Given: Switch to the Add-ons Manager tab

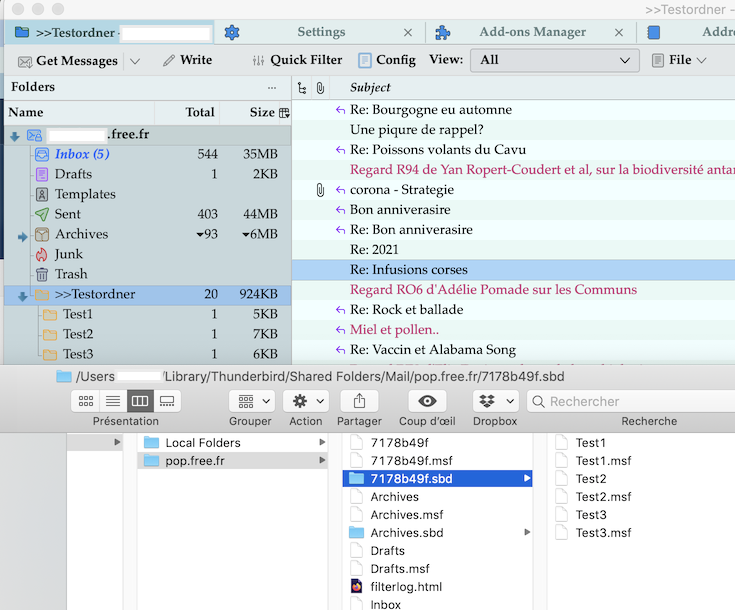Looking at the screenshot, I should 532,32.
